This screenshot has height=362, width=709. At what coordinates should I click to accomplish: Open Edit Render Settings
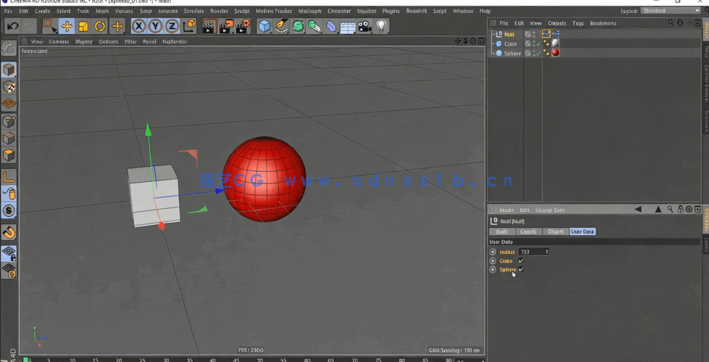243,26
